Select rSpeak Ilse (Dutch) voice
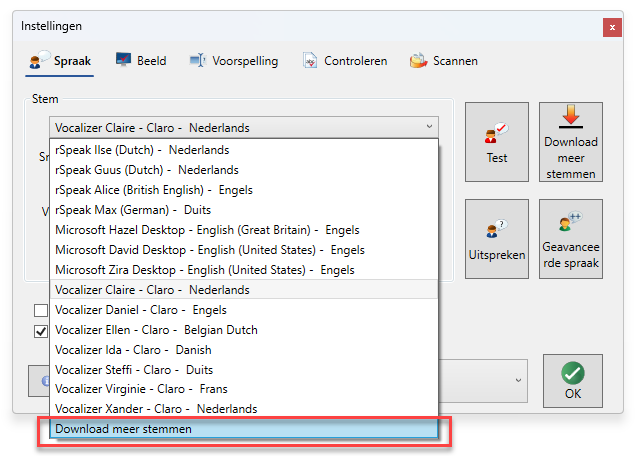 tap(244, 150)
